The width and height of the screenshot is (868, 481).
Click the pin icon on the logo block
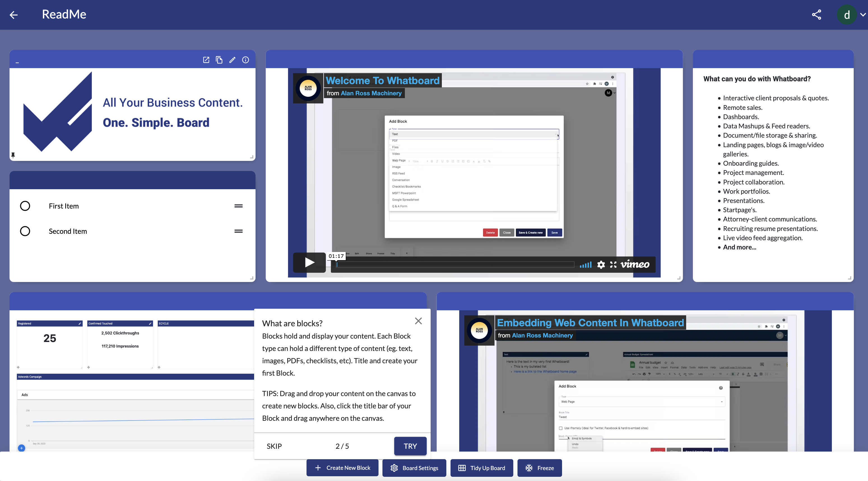point(13,155)
